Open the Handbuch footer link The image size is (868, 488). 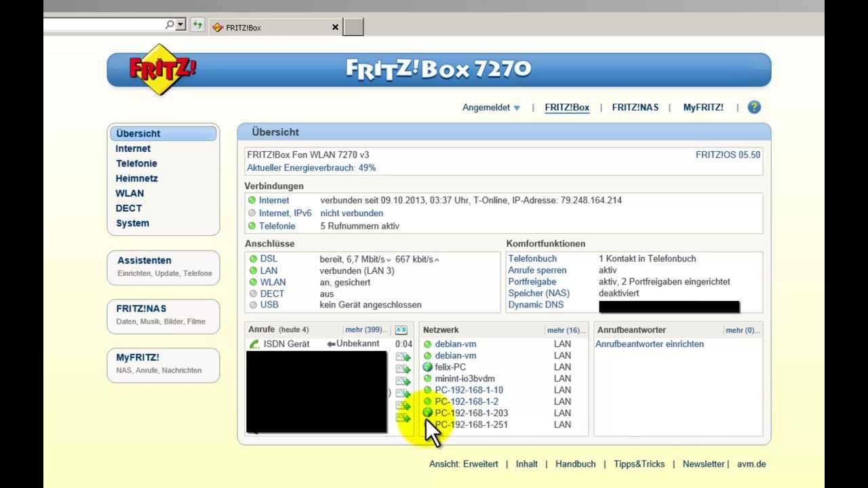576,464
